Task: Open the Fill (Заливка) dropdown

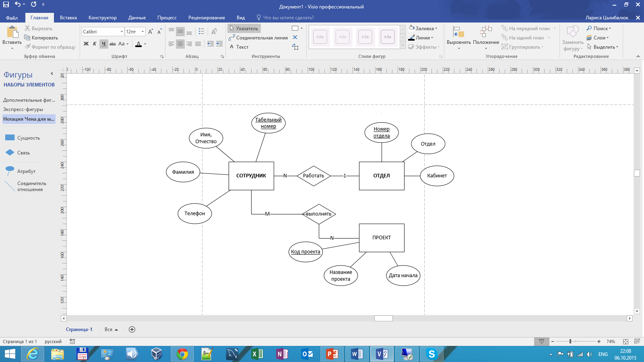Action: [x=423, y=28]
